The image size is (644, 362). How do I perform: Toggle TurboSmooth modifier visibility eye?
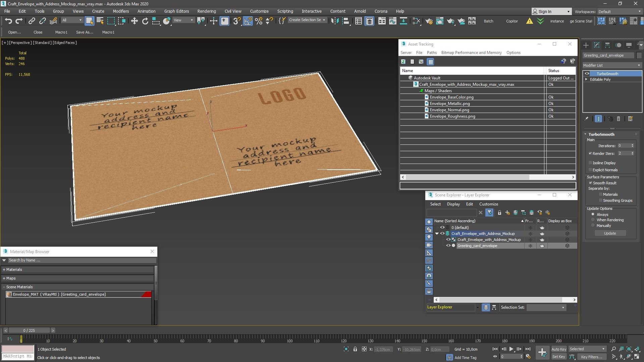click(587, 73)
